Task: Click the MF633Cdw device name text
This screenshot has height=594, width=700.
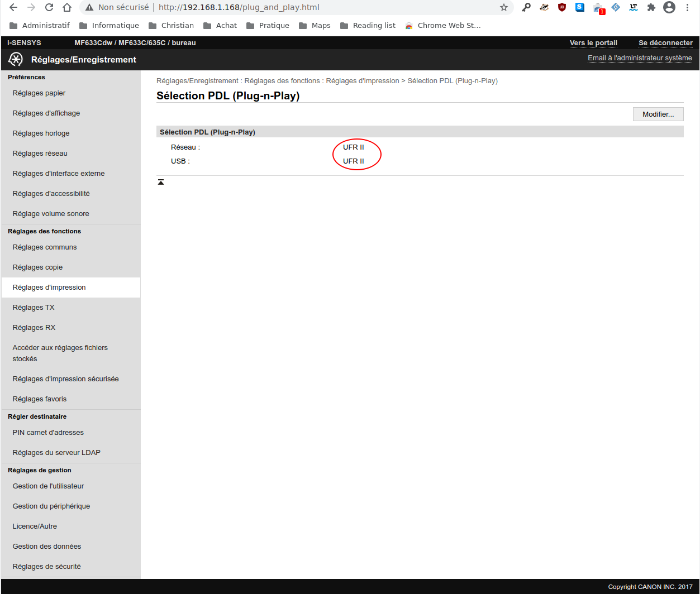Action: (135, 43)
